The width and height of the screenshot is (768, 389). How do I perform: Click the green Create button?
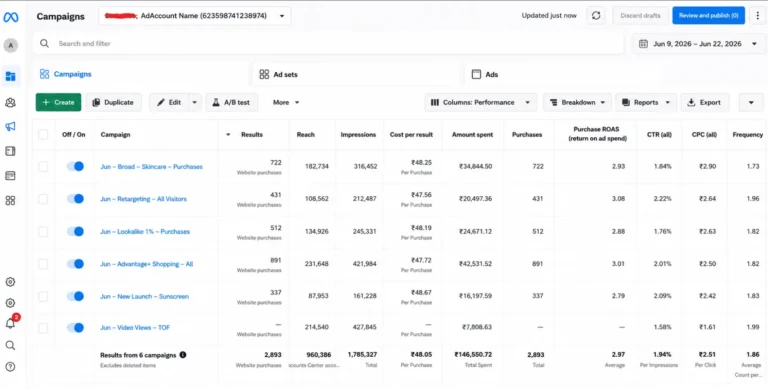pos(58,102)
